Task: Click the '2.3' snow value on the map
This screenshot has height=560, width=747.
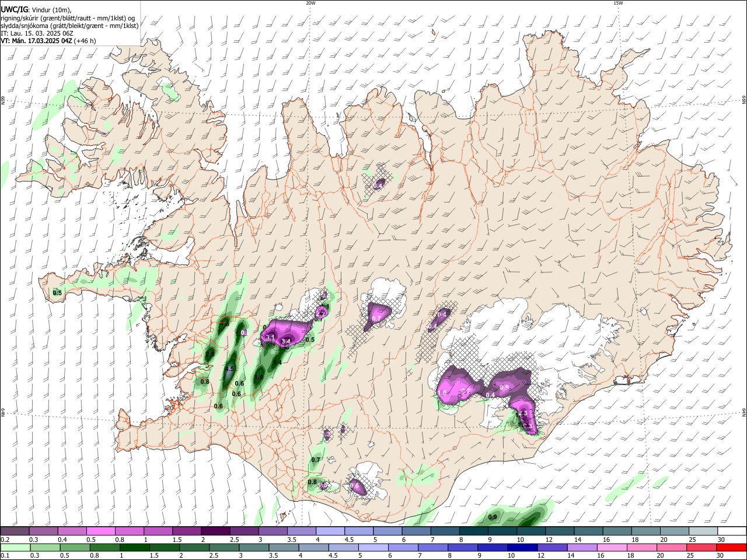Action: point(523,414)
